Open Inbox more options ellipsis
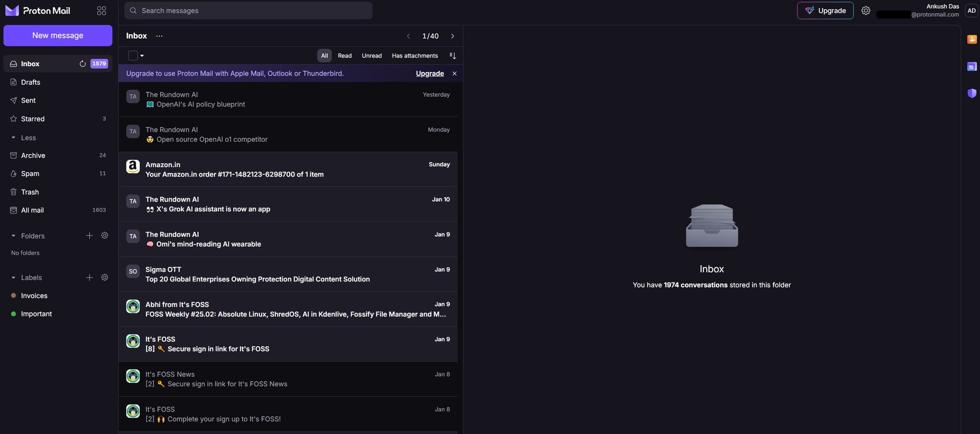Viewport: 980px width, 434px height. coord(159,36)
